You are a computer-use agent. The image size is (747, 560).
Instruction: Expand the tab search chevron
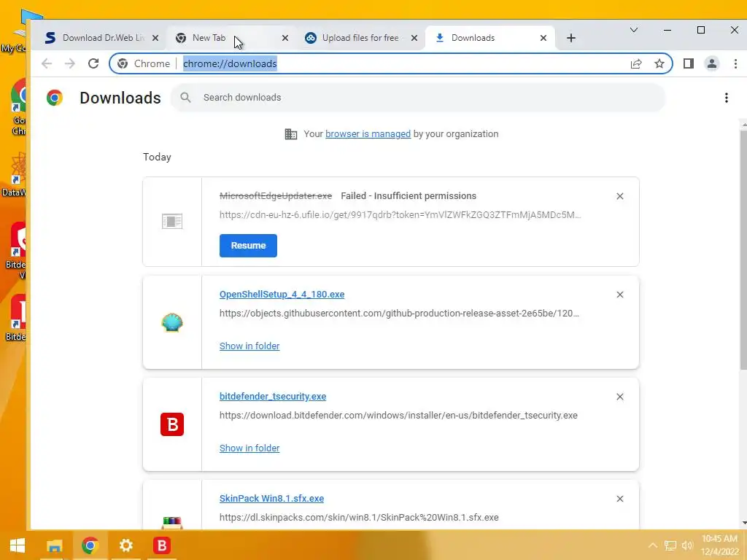(x=634, y=30)
